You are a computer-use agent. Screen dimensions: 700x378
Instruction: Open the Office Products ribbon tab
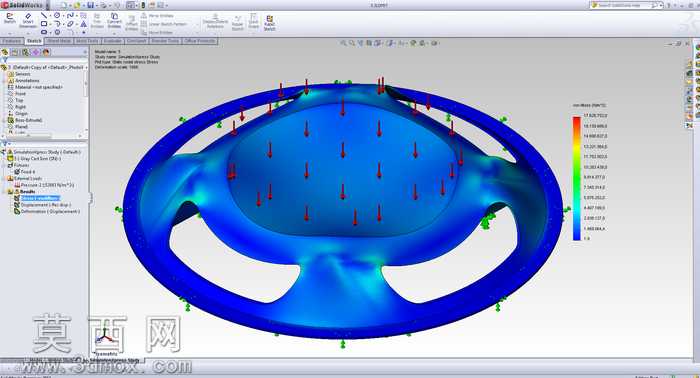tap(200, 41)
